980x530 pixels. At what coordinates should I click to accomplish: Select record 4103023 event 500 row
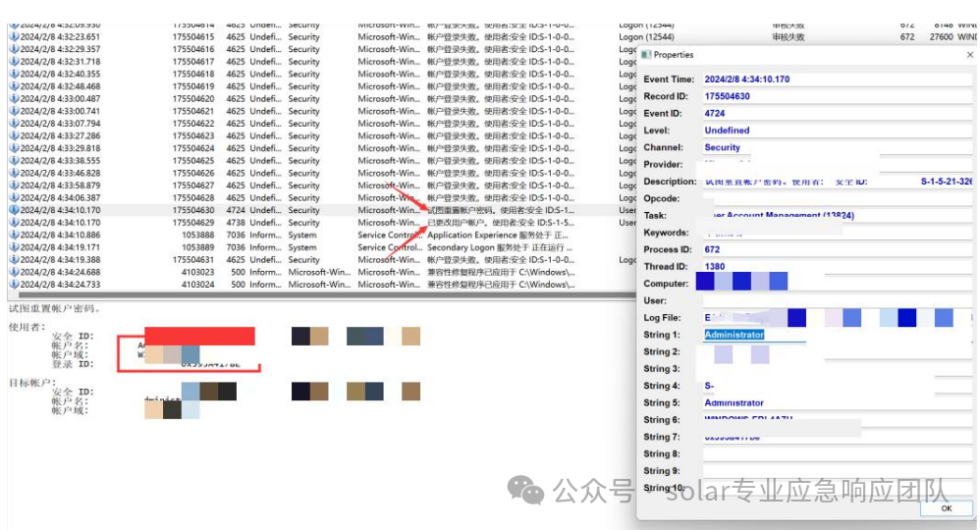[x=322, y=272]
